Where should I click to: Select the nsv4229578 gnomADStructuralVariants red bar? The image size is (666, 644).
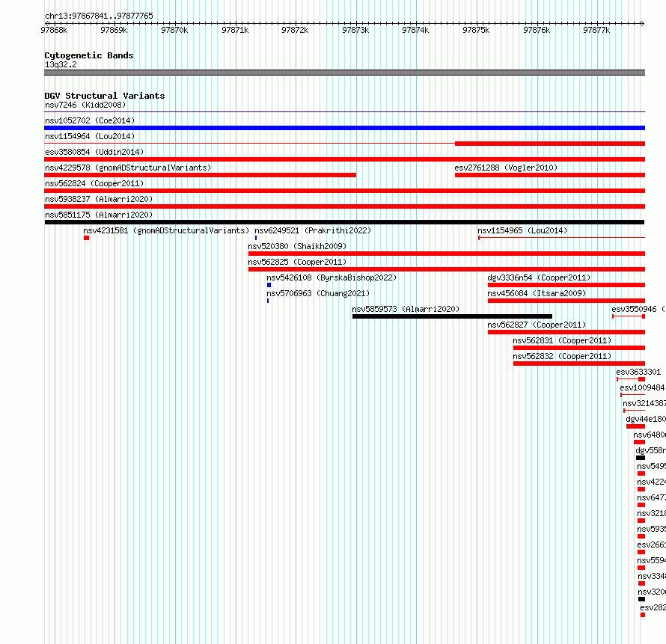pos(200,175)
